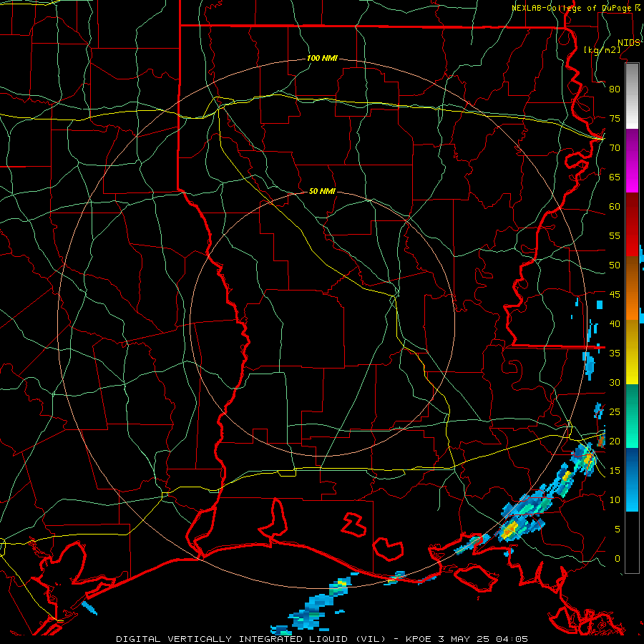Click the scale value 55
This screenshot has width=644, height=644.
[x=615, y=235]
